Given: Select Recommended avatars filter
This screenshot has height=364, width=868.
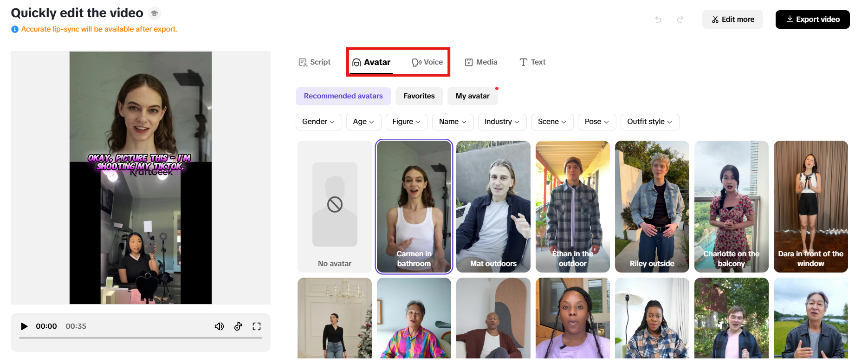Looking at the screenshot, I should pyautogui.click(x=343, y=96).
